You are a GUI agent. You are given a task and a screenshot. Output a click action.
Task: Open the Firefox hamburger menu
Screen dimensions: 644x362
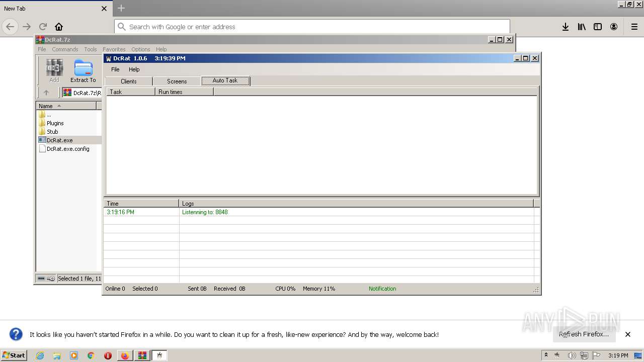(x=634, y=27)
